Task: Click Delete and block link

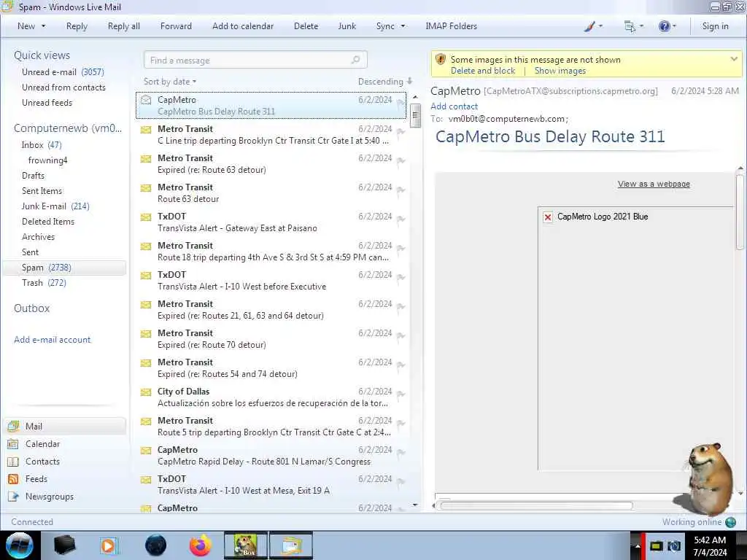Action: tap(483, 71)
